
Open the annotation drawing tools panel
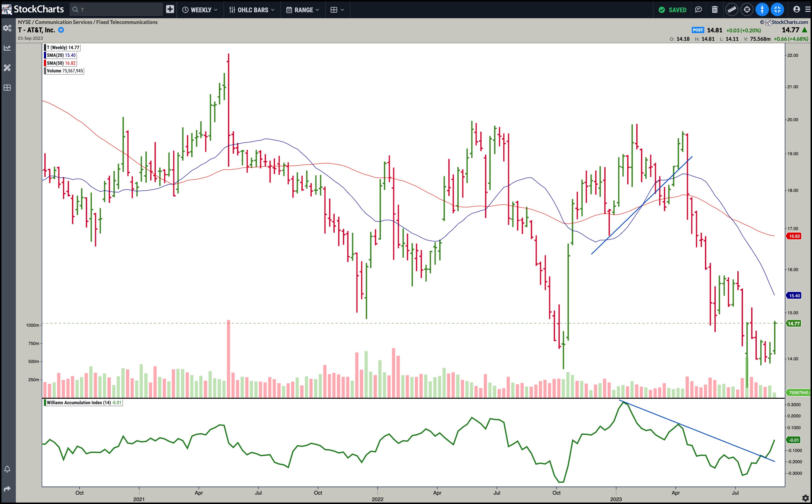[7, 68]
